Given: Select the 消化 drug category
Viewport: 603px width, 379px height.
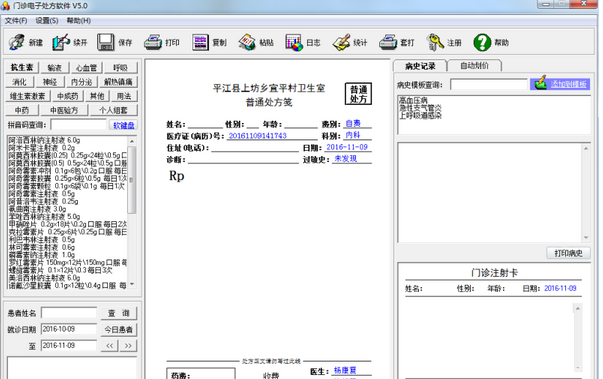Looking at the screenshot, I should [20, 82].
